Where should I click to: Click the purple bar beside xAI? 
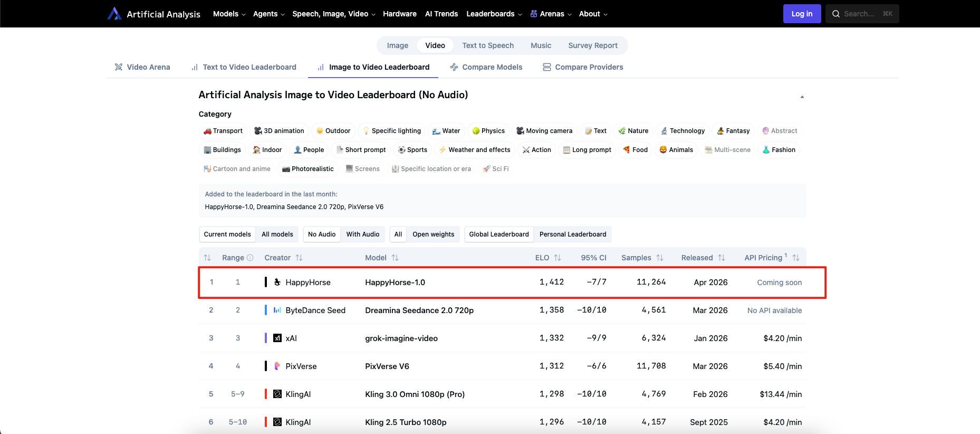266,338
